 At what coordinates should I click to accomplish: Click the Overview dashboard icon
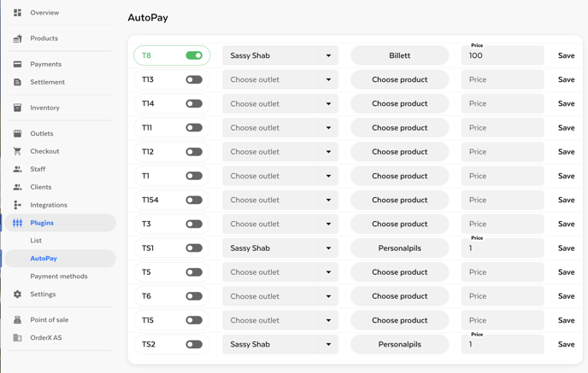pyautogui.click(x=17, y=13)
